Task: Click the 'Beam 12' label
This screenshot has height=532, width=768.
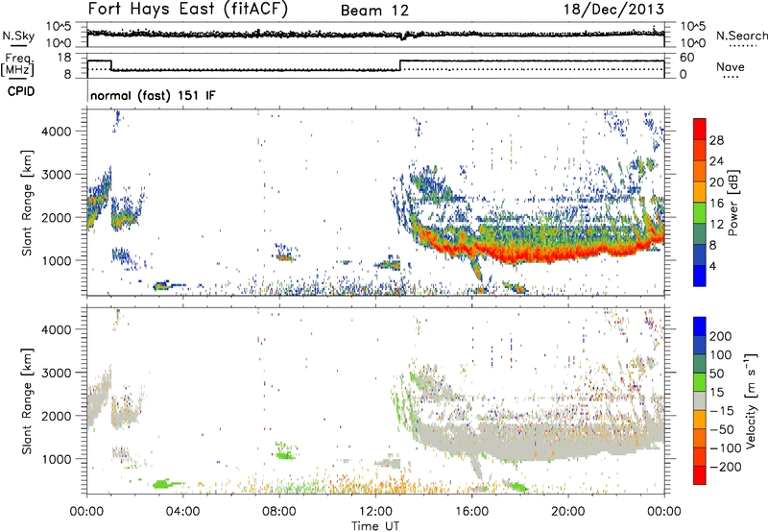Action: point(374,11)
